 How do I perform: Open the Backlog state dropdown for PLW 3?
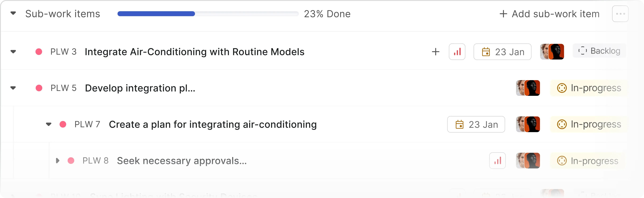click(x=599, y=51)
